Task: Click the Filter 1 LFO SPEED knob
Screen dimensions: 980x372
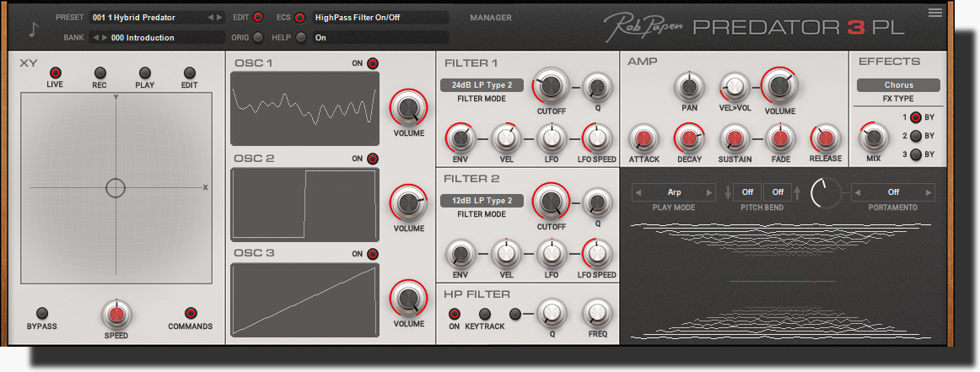Action: pos(597,137)
